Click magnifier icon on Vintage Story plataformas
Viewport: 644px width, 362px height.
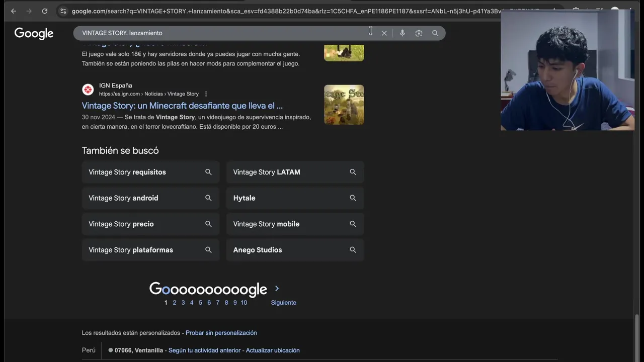[x=208, y=250]
